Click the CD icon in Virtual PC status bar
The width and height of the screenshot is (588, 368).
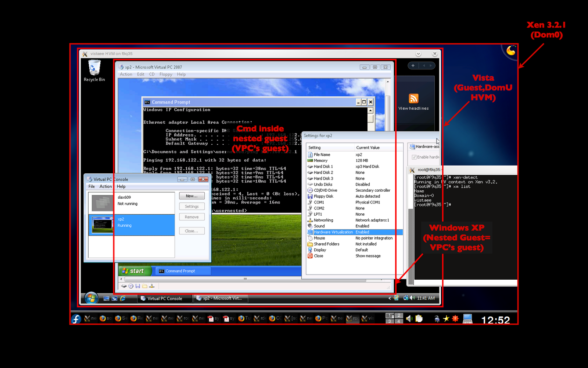[131, 286]
